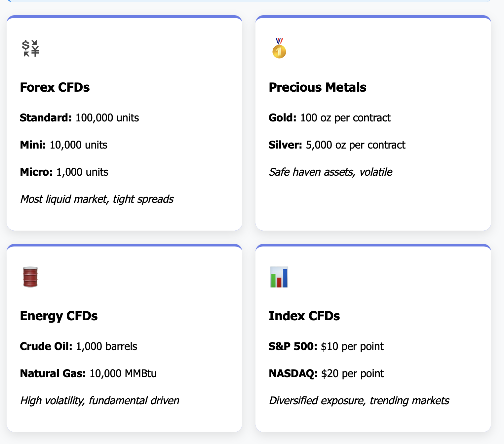
Task: Click the Crude Oil 1,000 barrels line
Action: (x=78, y=346)
